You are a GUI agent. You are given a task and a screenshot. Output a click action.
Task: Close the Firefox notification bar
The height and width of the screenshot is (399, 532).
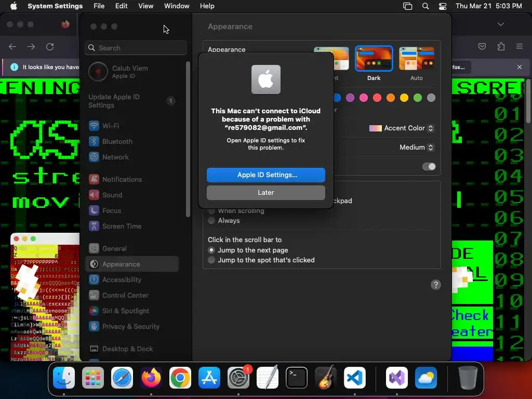[520, 67]
